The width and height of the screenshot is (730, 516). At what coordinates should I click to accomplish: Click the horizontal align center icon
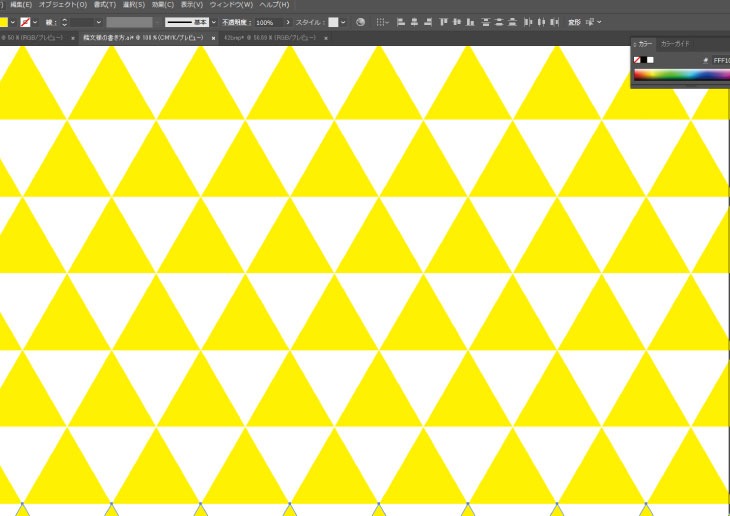click(415, 22)
